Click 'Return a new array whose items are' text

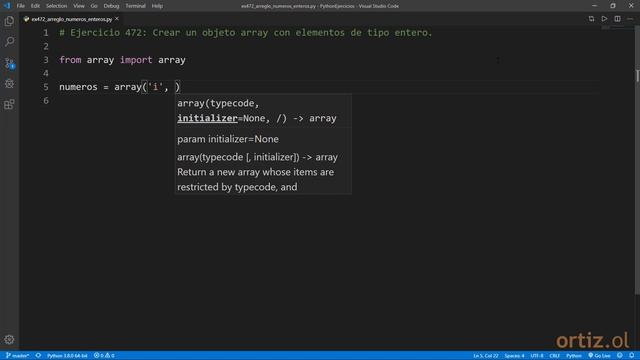pos(256,172)
